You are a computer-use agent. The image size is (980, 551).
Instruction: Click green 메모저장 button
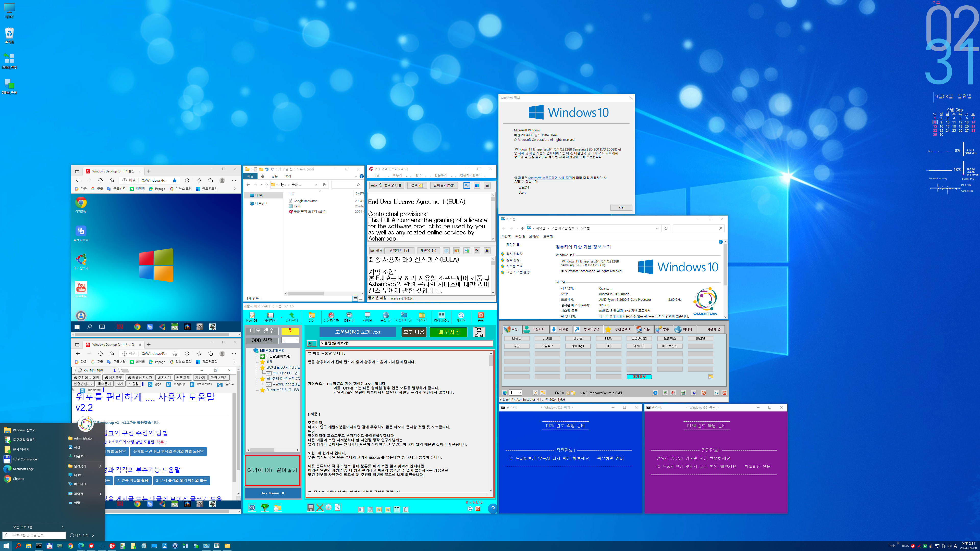click(x=449, y=332)
